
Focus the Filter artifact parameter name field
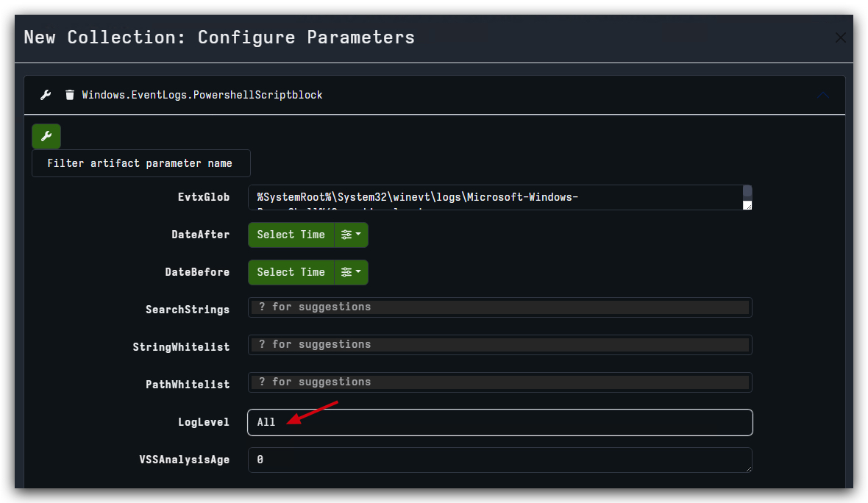[141, 163]
